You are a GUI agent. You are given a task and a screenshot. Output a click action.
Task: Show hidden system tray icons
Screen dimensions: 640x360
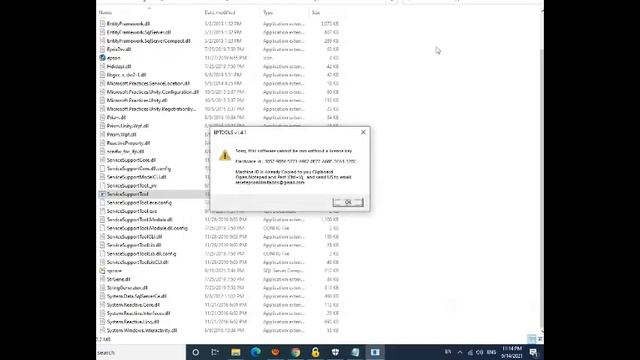pyautogui.click(x=460, y=352)
